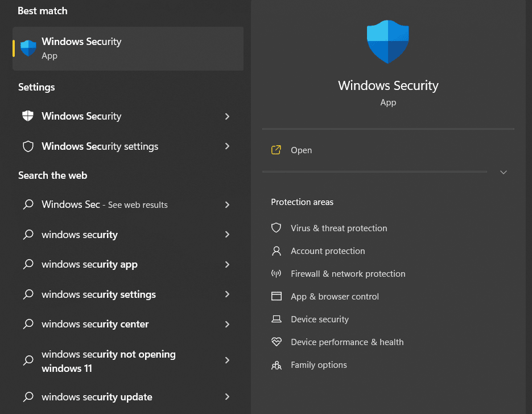
Task: Click App & browser control icon
Action: (277, 296)
